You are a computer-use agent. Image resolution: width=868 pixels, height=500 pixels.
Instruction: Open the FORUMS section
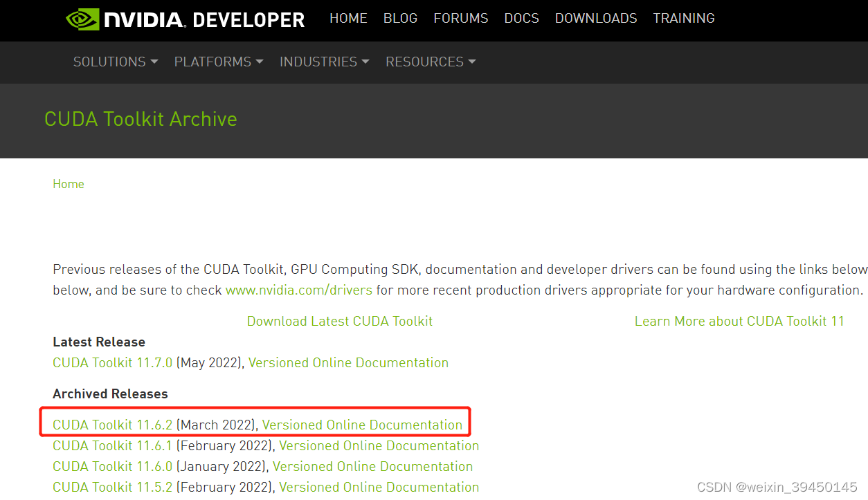461,19
